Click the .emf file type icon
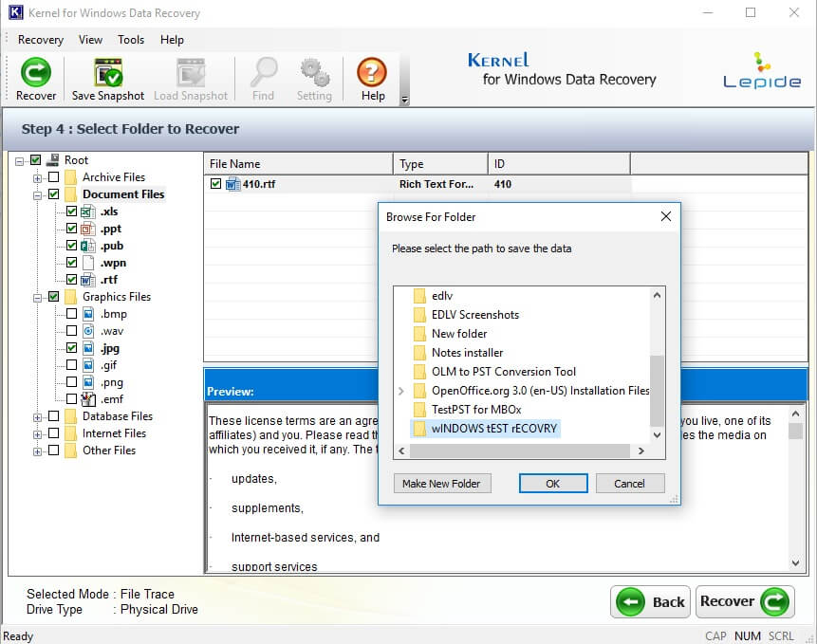817x644 pixels. (88, 399)
